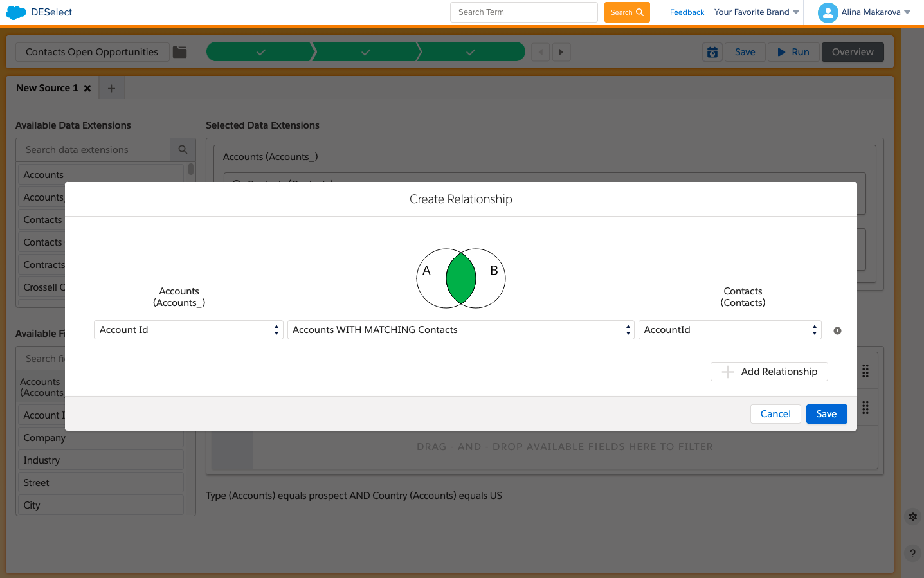Click the Search Term input field

[x=523, y=12]
